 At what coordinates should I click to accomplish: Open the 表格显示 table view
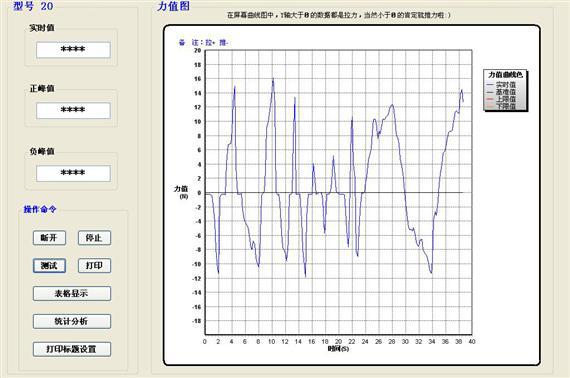pos(72,294)
